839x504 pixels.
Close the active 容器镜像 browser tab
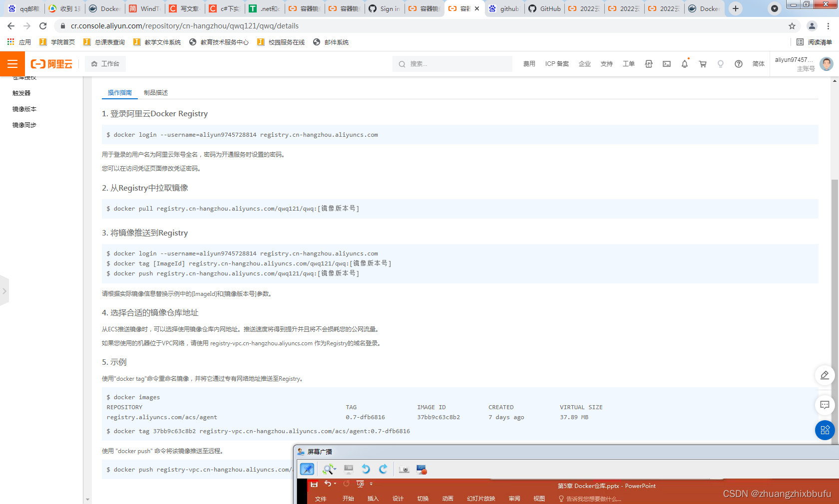tap(477, 8)
